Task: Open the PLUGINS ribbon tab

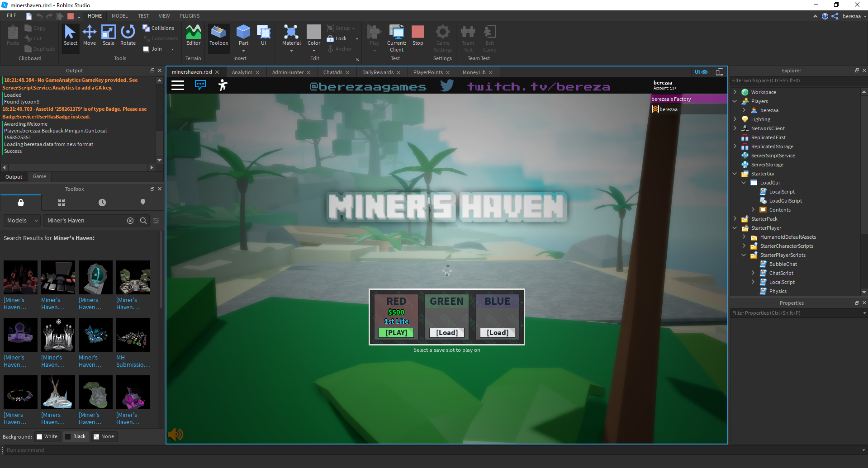Action: (x=190, y=16)
